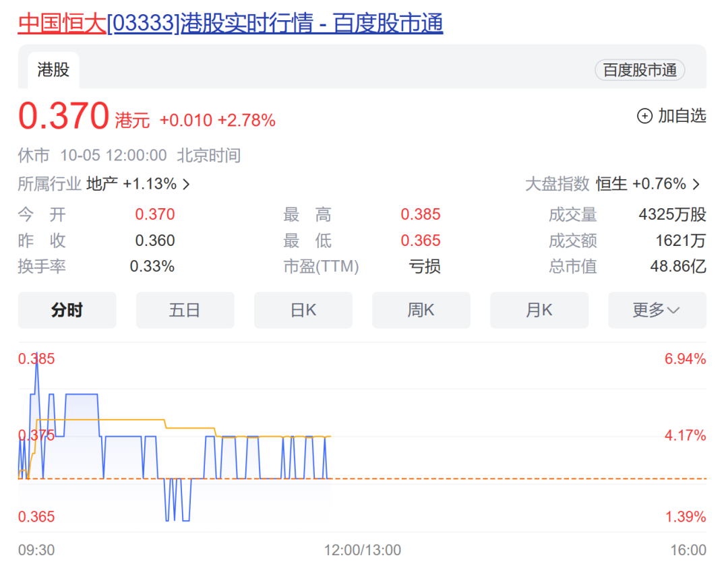Click the 16:00 time axis label
Viewport: 728px width, 564px height.
pos(688,550)
